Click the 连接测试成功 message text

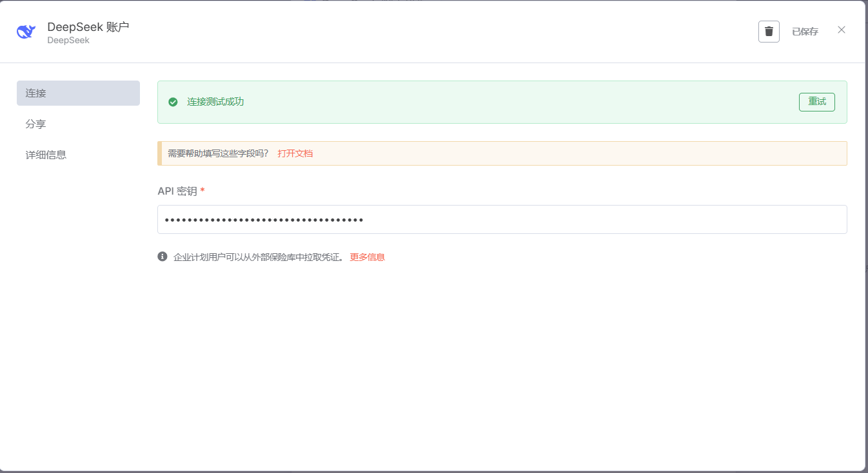215,102
